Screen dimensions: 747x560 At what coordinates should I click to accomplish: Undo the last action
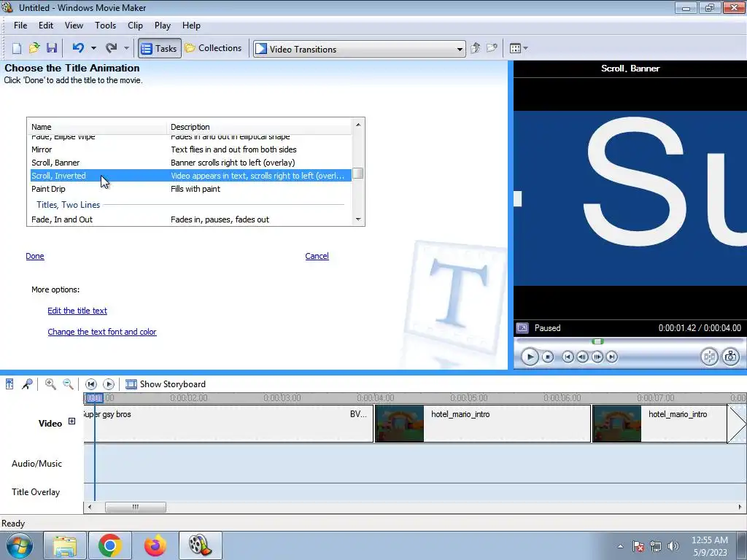(x=78, y=48)
